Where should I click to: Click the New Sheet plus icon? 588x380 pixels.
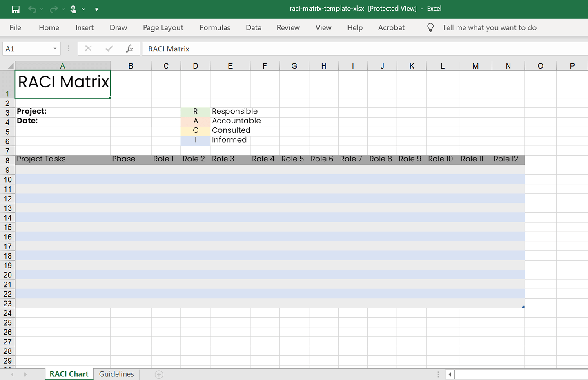pyautogui.click(x=159, y=374)
